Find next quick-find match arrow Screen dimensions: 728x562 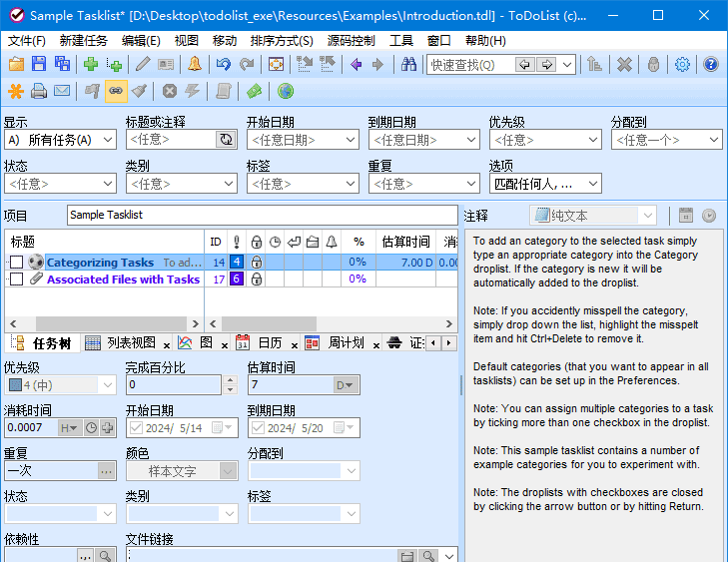point(546,65)
